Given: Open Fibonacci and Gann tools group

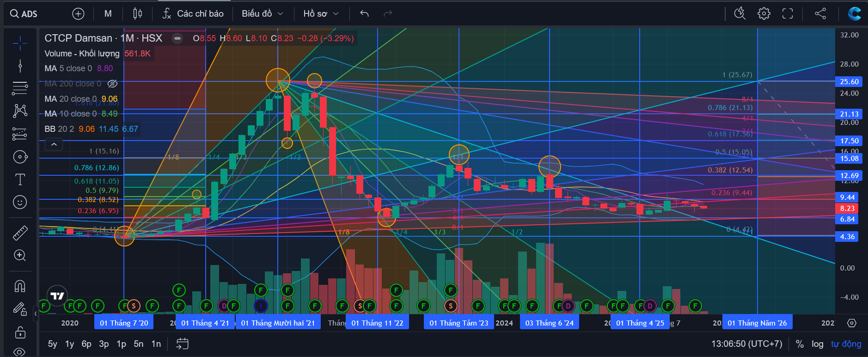Looking at the screenshot, I should 20,88.
